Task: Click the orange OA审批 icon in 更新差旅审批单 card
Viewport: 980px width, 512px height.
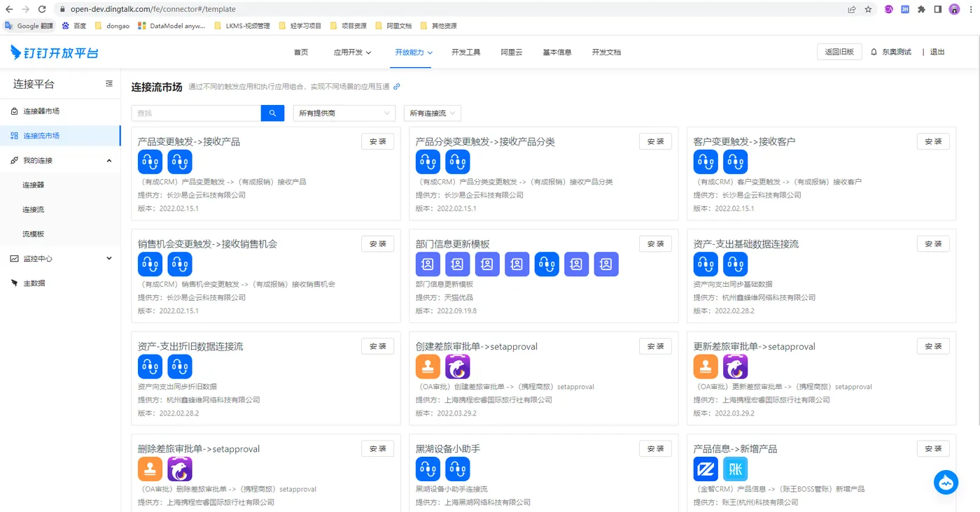Action: [706, 367]
